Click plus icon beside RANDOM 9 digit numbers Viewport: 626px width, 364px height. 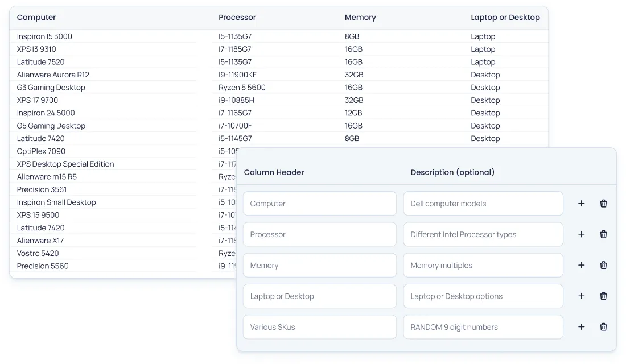[581, 327]
